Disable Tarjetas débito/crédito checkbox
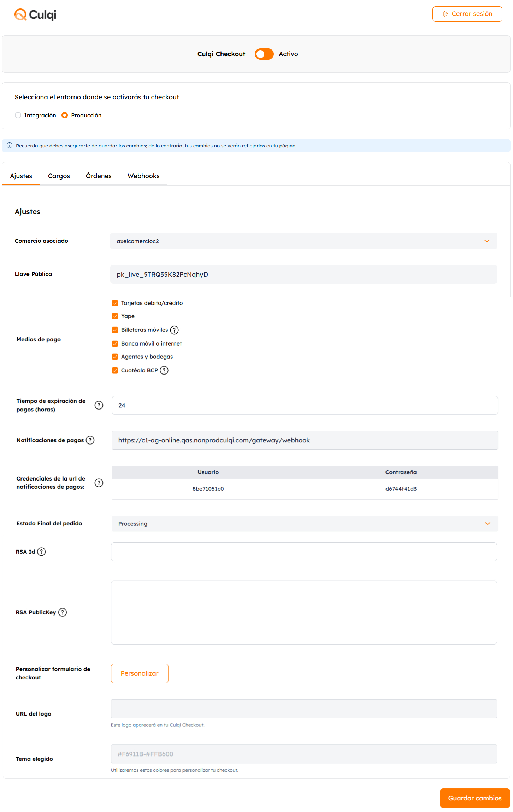 (x=115, y=303)
